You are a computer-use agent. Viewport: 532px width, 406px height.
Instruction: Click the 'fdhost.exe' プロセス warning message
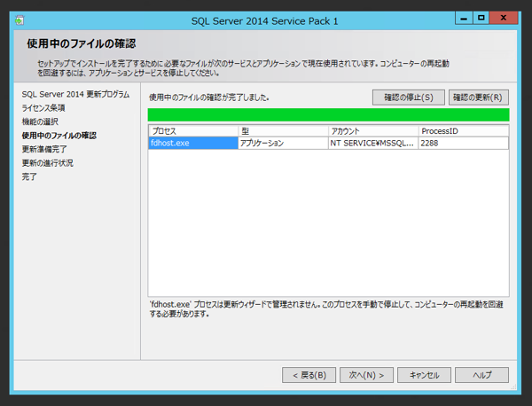pyautogui.click(x=326, y=309)
